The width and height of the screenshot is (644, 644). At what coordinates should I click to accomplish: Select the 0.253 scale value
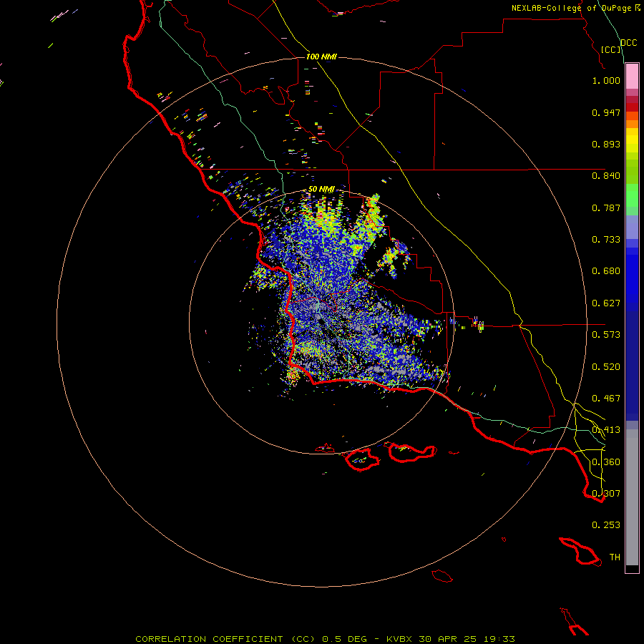tap(606, 525)
